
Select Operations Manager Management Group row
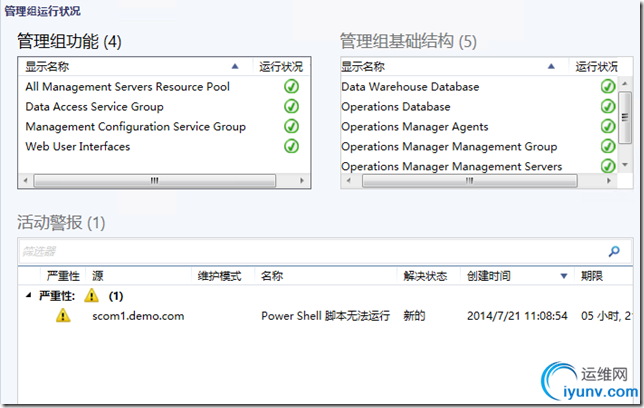[x=479, y=146]
